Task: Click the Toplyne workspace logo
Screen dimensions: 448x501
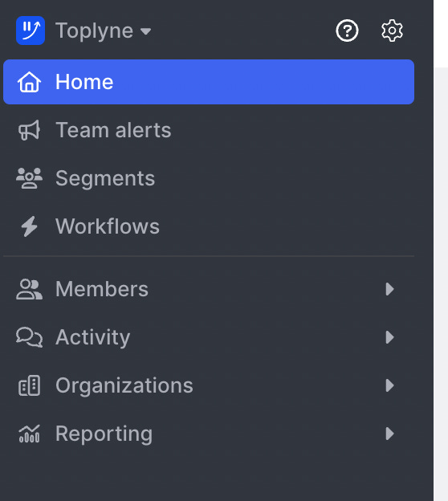Action: tap(31, 31)
